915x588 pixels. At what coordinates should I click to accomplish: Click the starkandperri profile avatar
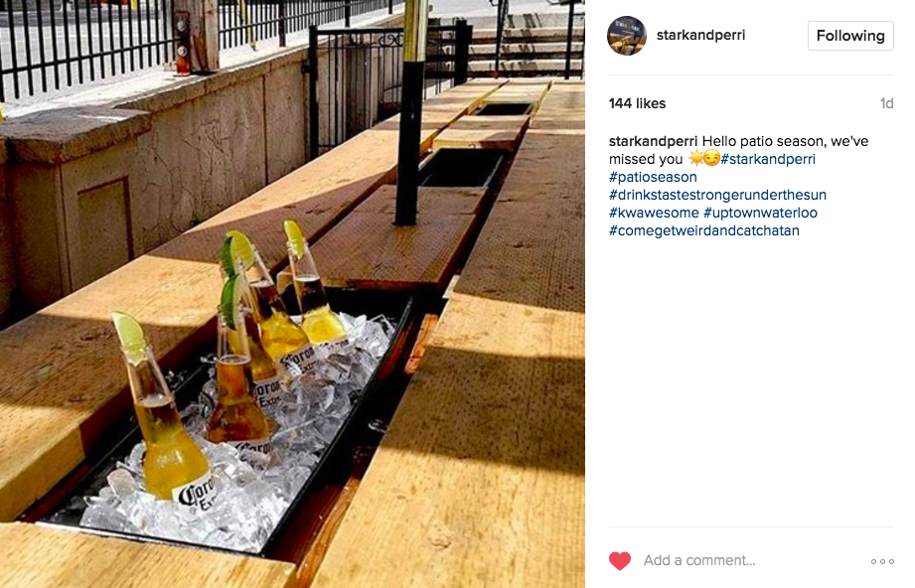tap(627, 36)
